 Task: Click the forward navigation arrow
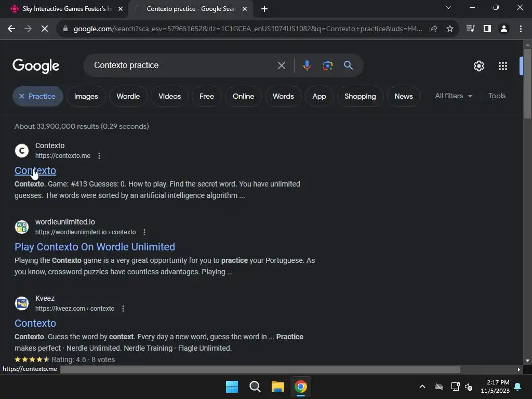tap(28, 29)
